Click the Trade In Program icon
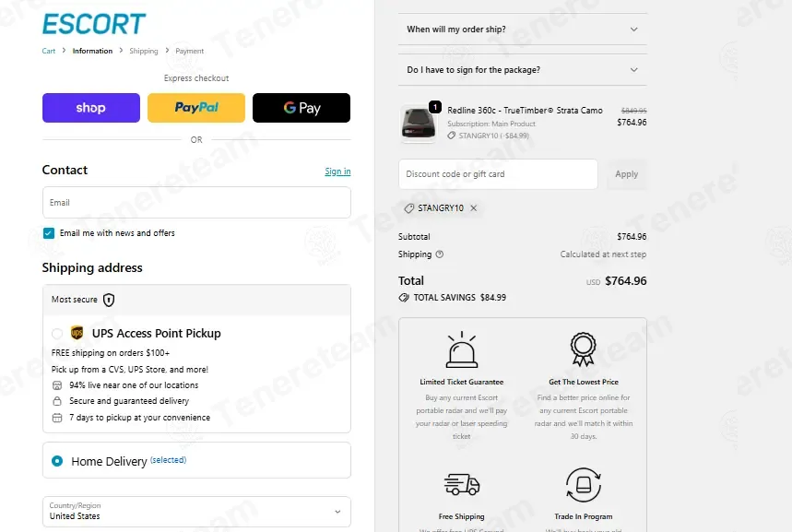The height and width of the screenshot is (532, 792). (x=584, y=485)
